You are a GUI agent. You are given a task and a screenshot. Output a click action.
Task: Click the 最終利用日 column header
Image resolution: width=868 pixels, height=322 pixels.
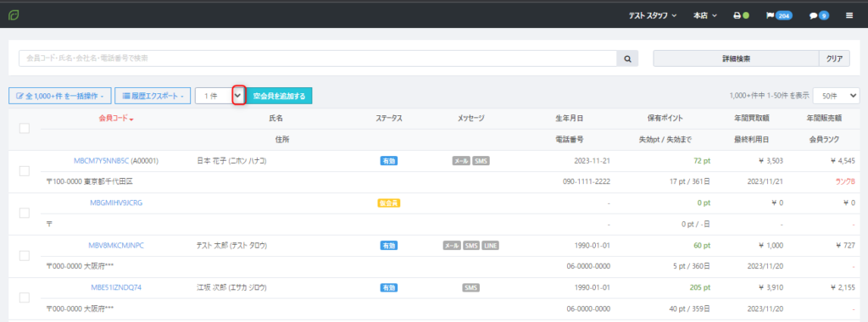pos(752,140)
